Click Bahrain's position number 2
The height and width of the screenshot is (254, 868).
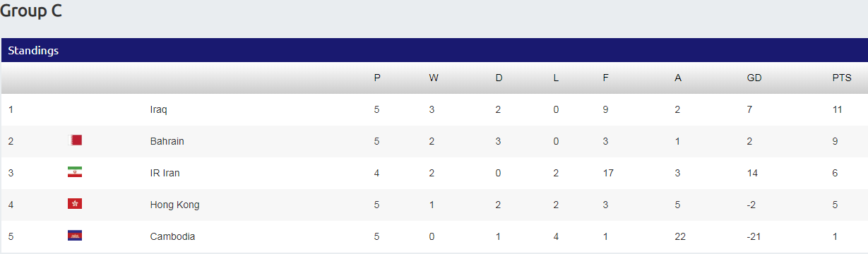point(11,141)
